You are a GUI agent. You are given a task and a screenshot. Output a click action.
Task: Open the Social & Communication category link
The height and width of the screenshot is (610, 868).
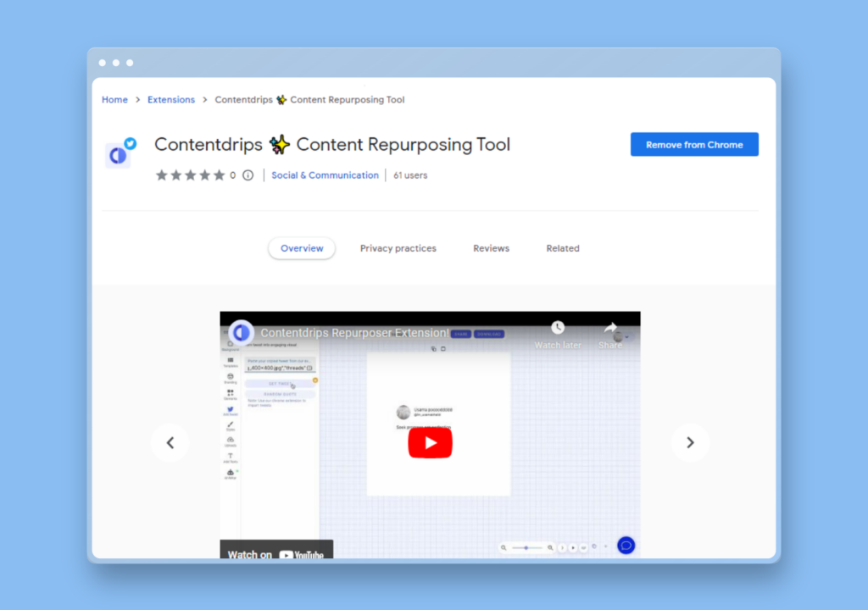click(325, 175)
